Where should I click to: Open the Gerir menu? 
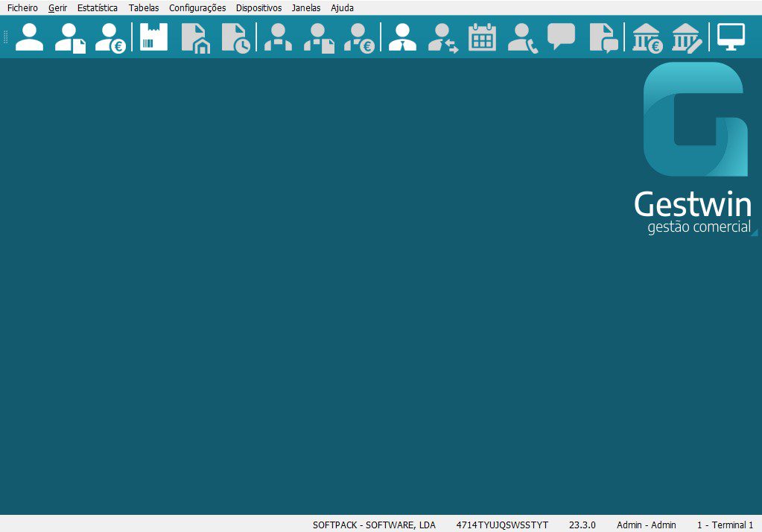pos(58,7)
